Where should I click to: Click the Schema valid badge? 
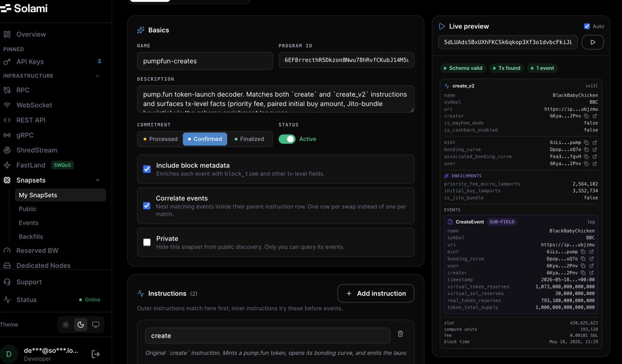(x=462, y=68)
